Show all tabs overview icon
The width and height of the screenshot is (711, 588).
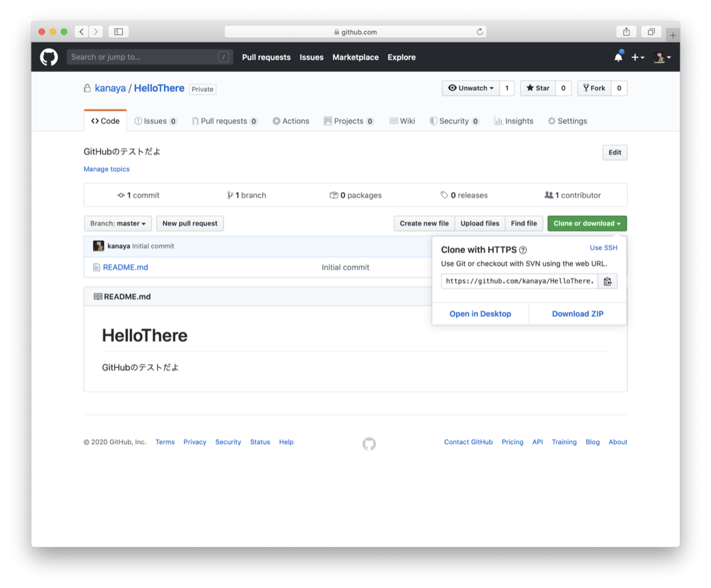[651, 32]
